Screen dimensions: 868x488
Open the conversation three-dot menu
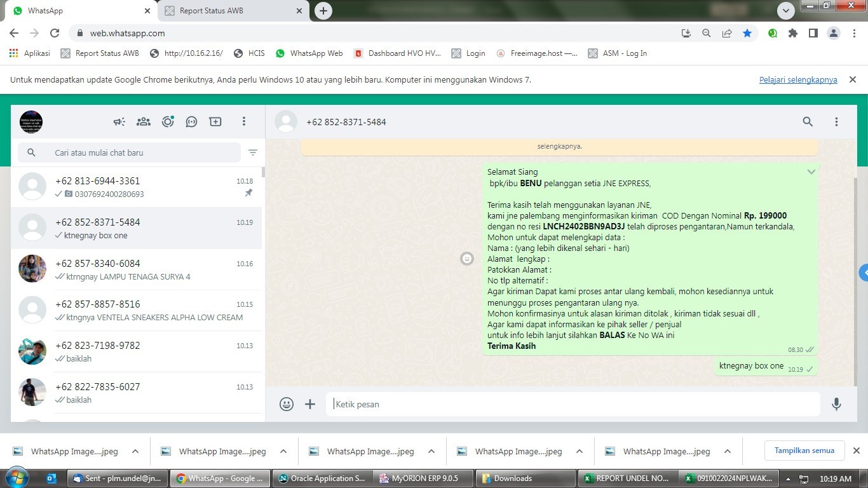tap(836, 121)
